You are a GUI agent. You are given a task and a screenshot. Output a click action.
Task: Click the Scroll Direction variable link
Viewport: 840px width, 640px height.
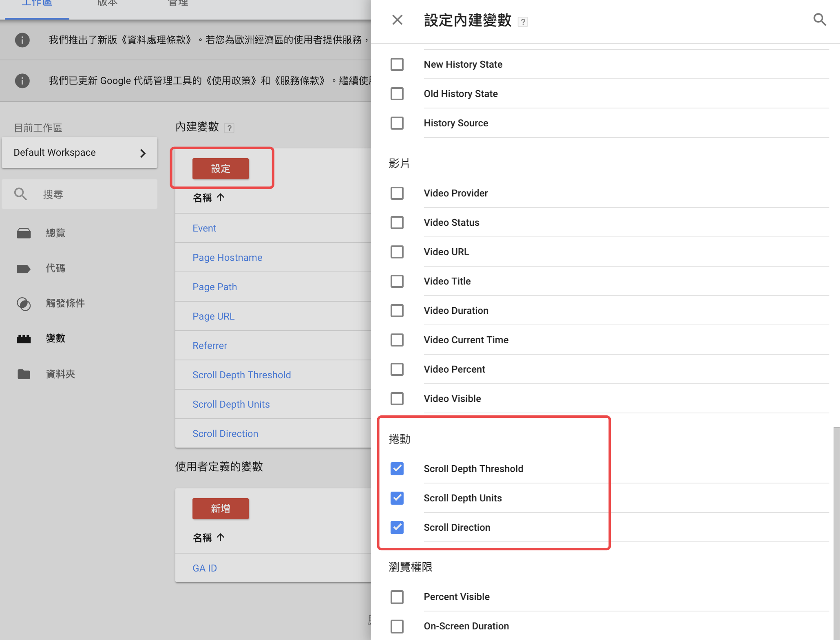225,434
